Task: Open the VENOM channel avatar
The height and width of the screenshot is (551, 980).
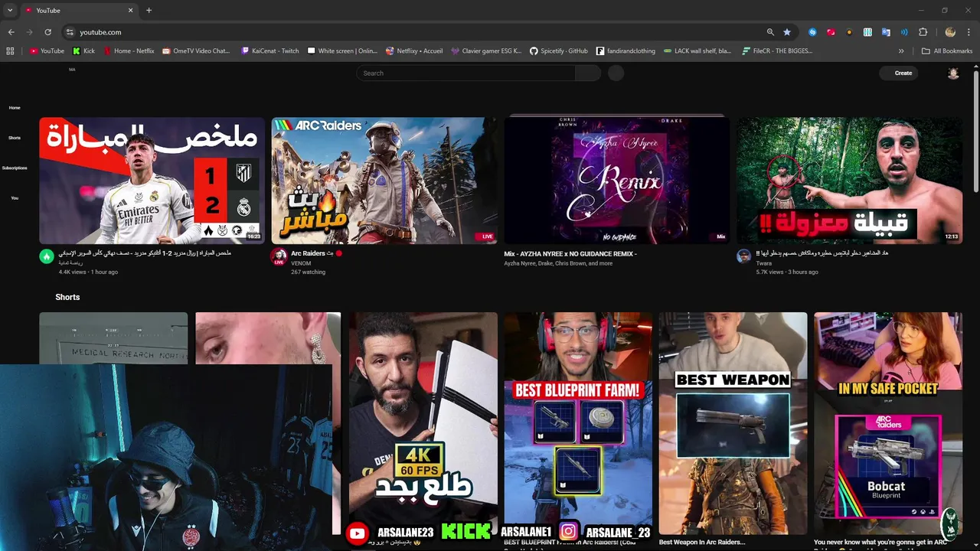Action: tap(279, 256)
